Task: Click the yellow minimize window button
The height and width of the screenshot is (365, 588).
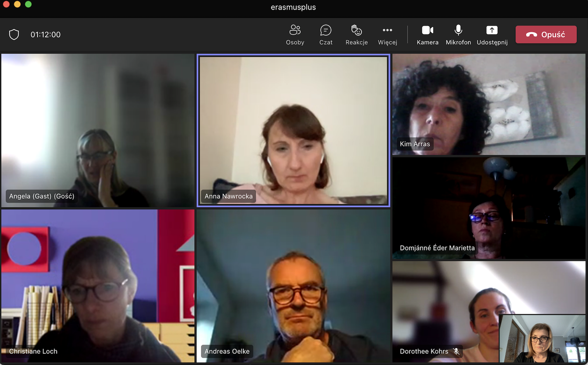Action: click(x=17, y=4)
